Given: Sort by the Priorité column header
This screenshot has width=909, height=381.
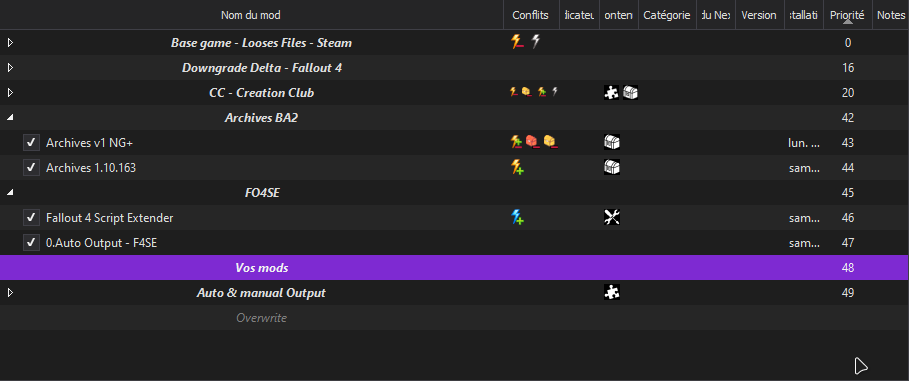Looking at the screenshot, I should point(847,15).
